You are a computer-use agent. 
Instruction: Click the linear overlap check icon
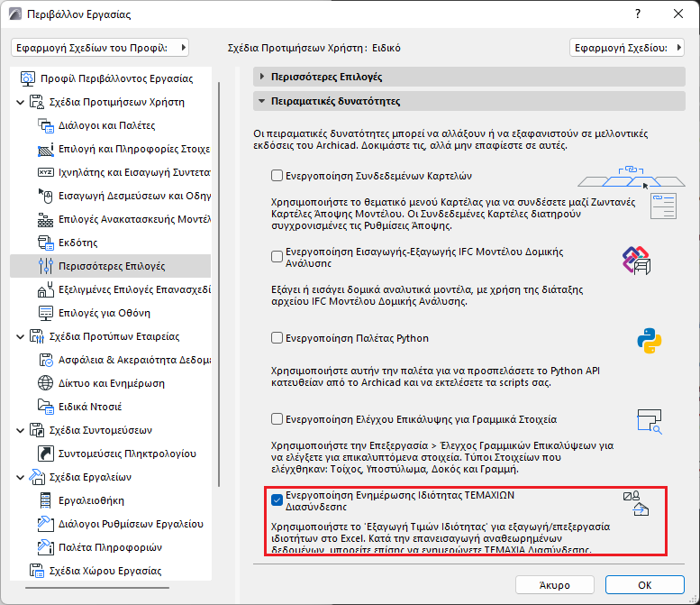[x=650, y=422]
